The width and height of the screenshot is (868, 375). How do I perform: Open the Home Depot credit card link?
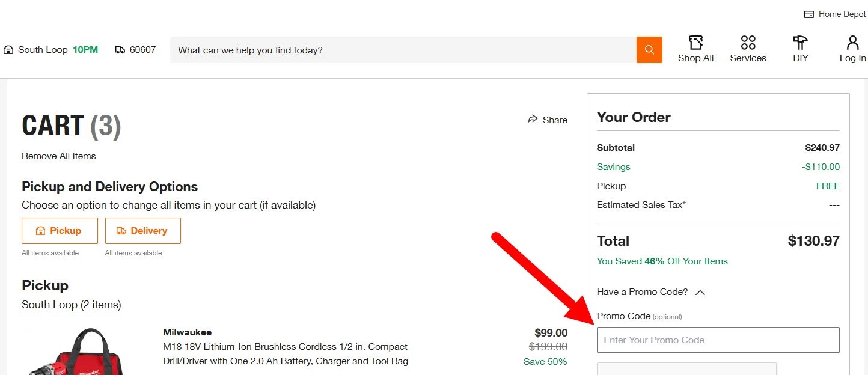click(x=836, y=14)
